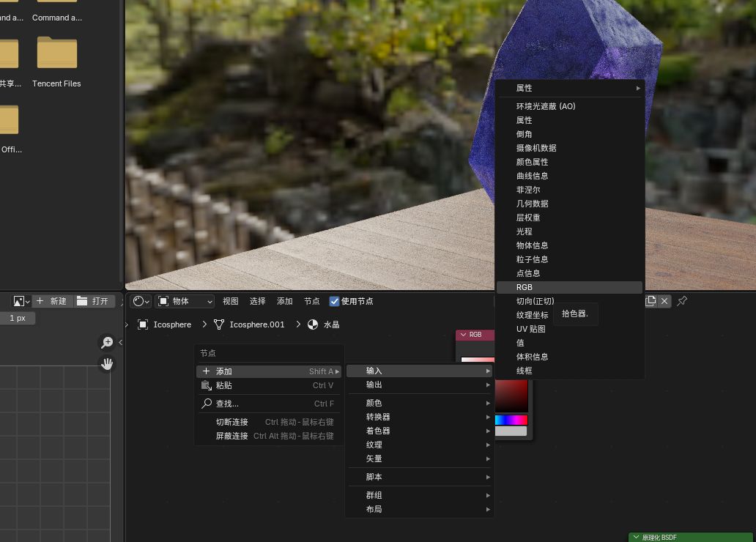Click the zoom magnifier icon

106,342
